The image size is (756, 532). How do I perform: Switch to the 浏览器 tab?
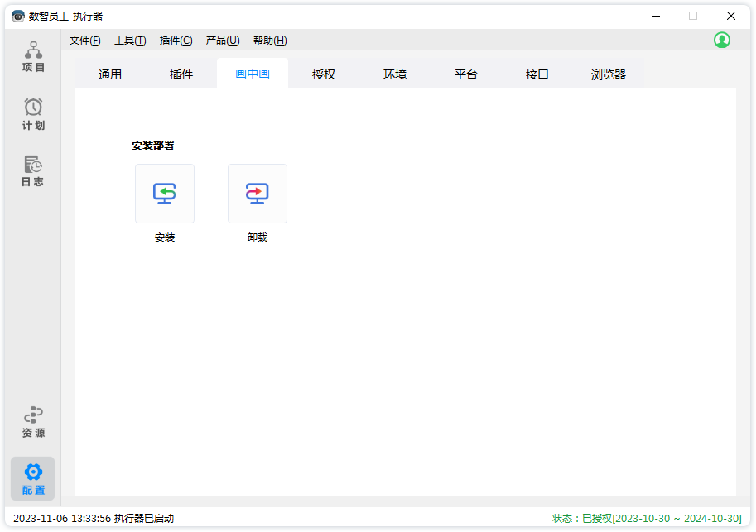[609, 74]
